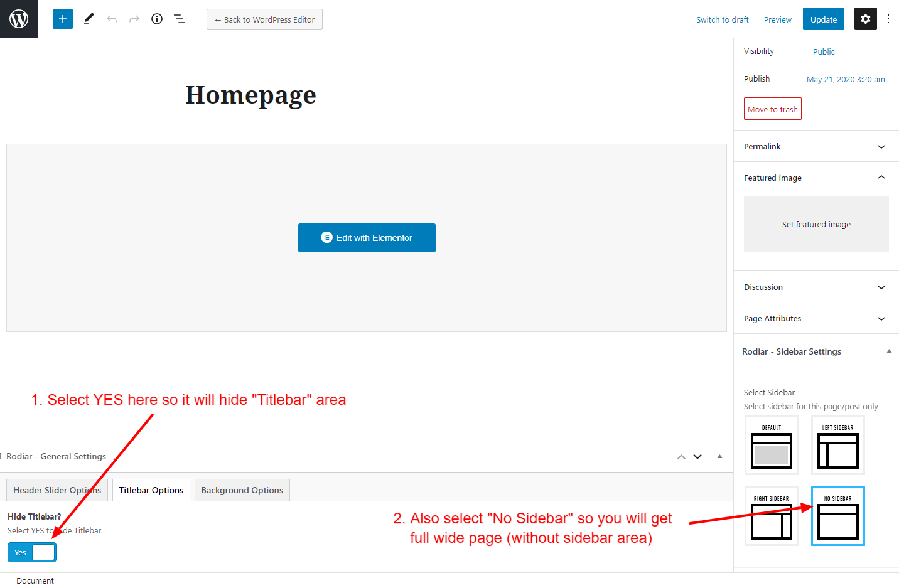899x588 pixels.
Task: Open the content details info icon
Action: click(x=157, y=19)
